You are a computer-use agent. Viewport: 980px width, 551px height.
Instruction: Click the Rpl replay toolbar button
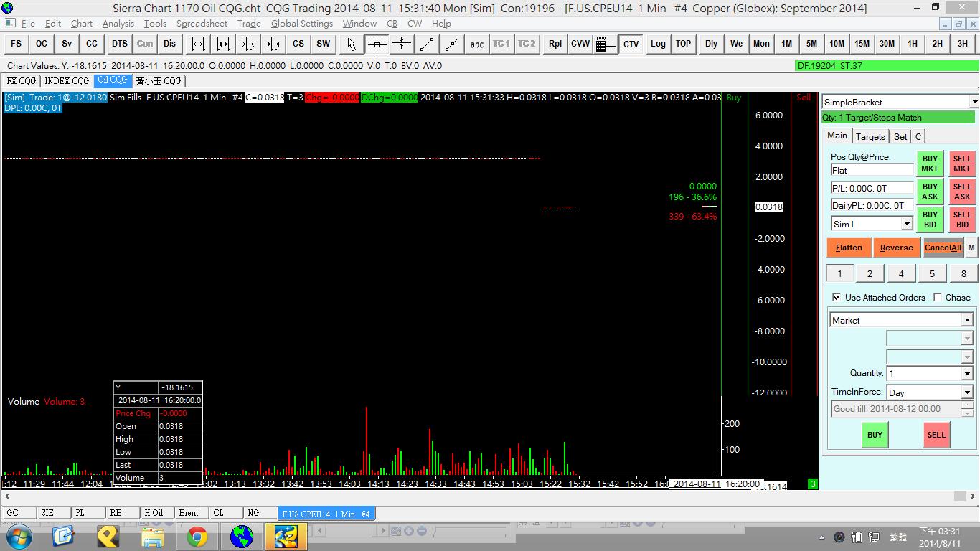(x=555, y=44)
